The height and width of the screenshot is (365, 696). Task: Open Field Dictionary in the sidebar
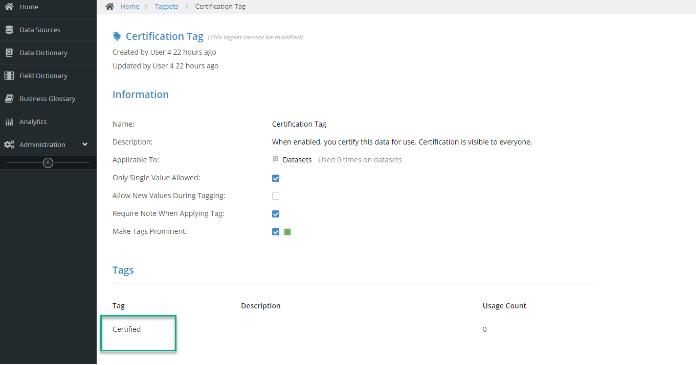48,75
